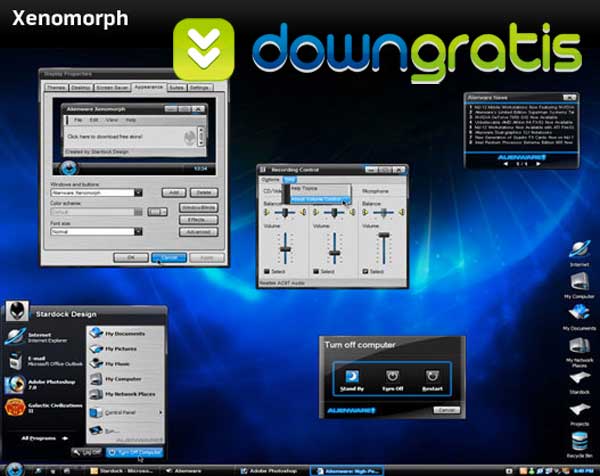
Task: Open the Edit split button in Display Properties
Action: 158,212
